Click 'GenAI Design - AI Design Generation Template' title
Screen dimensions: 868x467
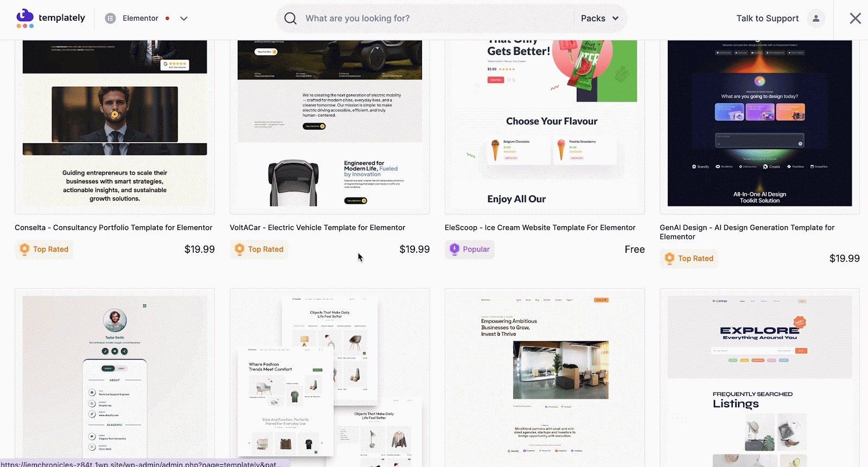click(x=747, y=232)
